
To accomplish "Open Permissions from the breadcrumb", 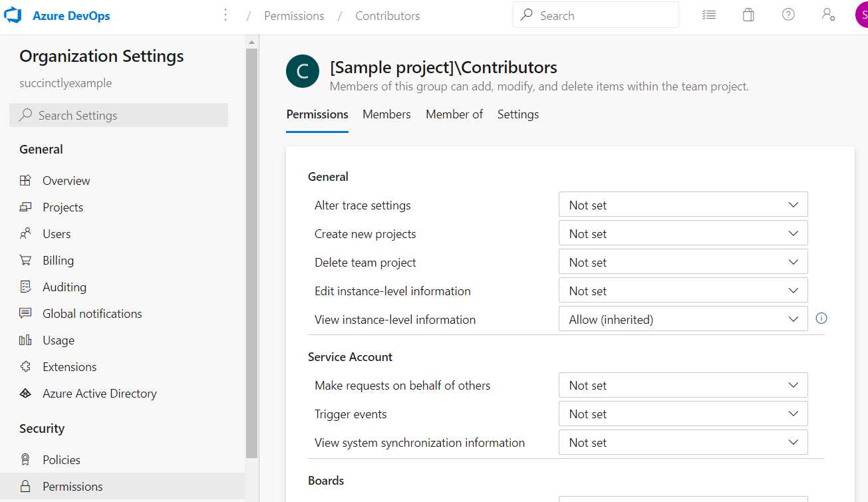I will pyautogui.click(x=293, y=15).
